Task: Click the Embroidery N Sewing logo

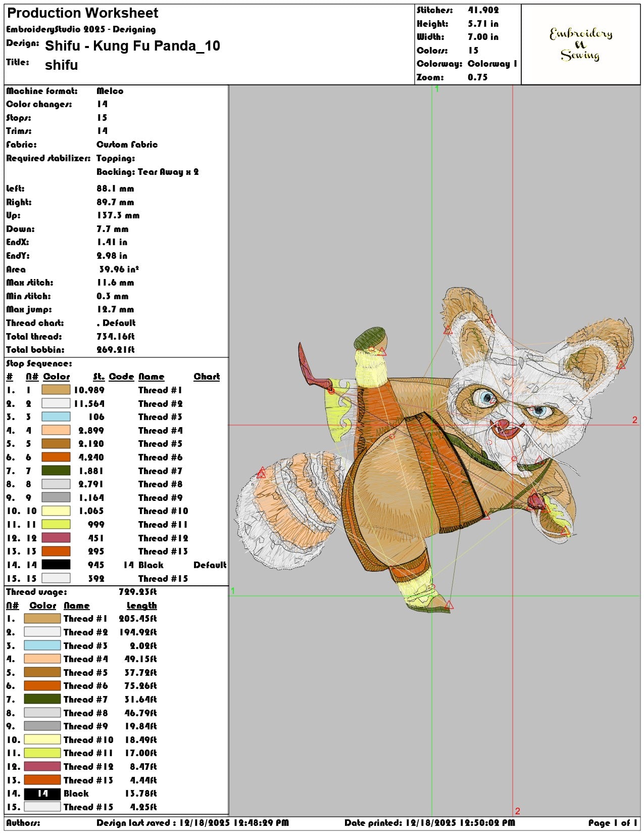Action: pos(581,44)
